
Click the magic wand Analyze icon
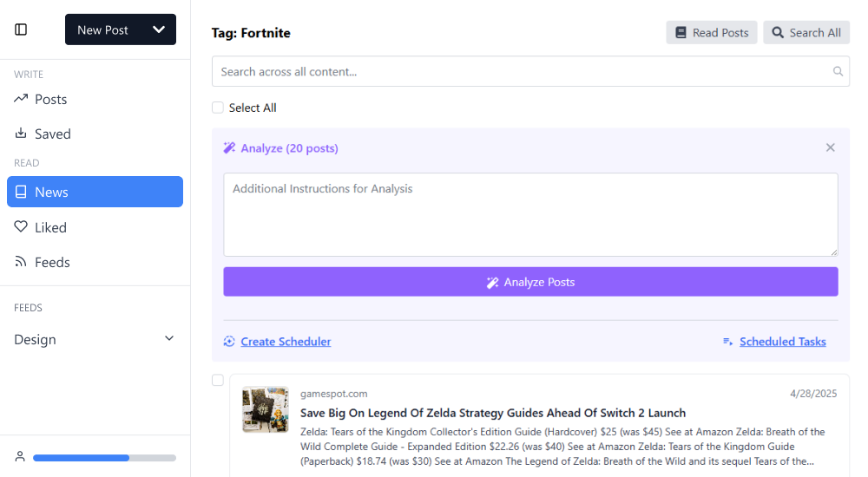point(229,148)
